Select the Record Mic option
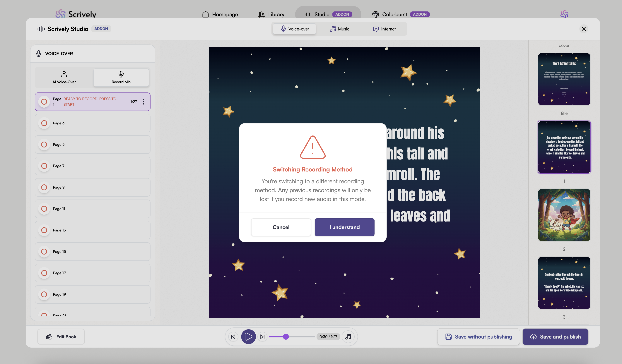The width and height of the screenshot is (622, 364). [x=121, y=78]
